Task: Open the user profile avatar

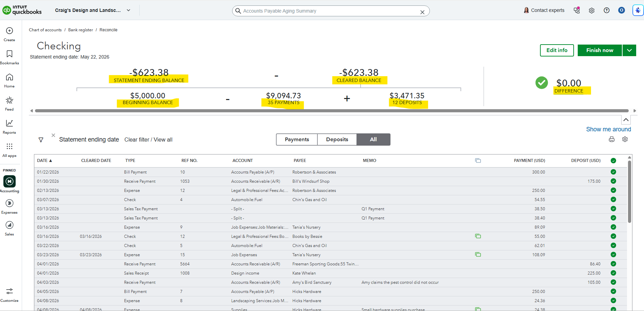Action: tap(622, 10)
